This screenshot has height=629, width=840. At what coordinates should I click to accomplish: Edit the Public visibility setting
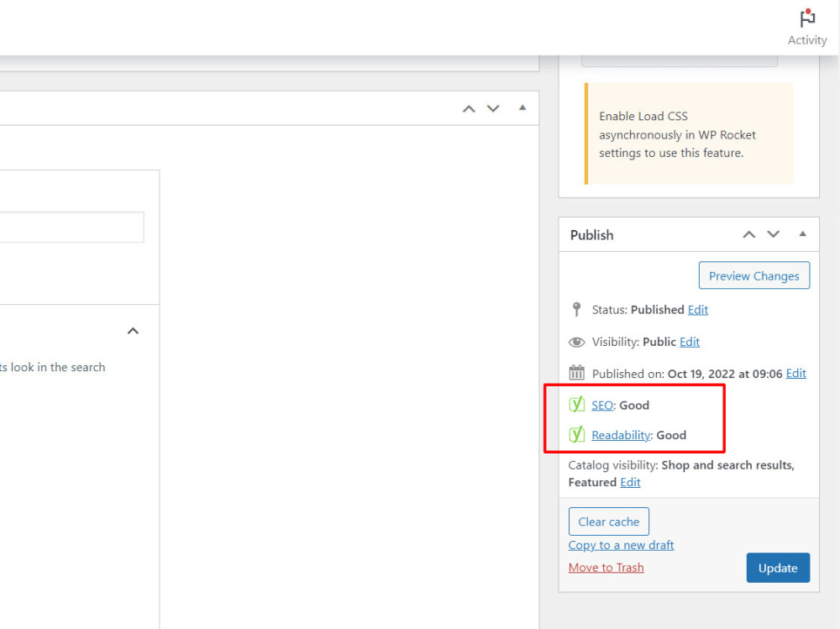point(690,342)
